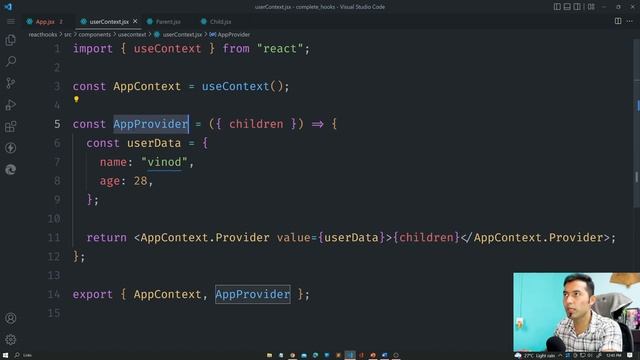Open the Edge tools icon in activity bar
Viewport: 640px width, 360px height.
point(11,169)
